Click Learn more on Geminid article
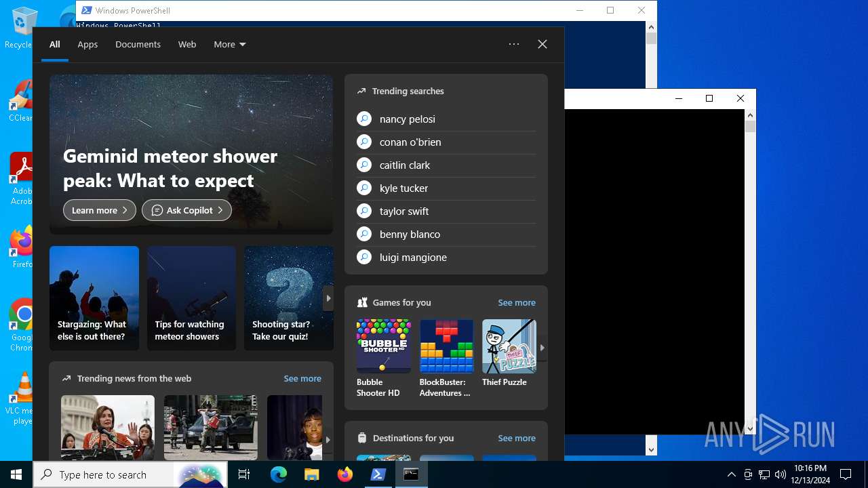The height and width of the screenshot is (488, 868). coord(100,210)
